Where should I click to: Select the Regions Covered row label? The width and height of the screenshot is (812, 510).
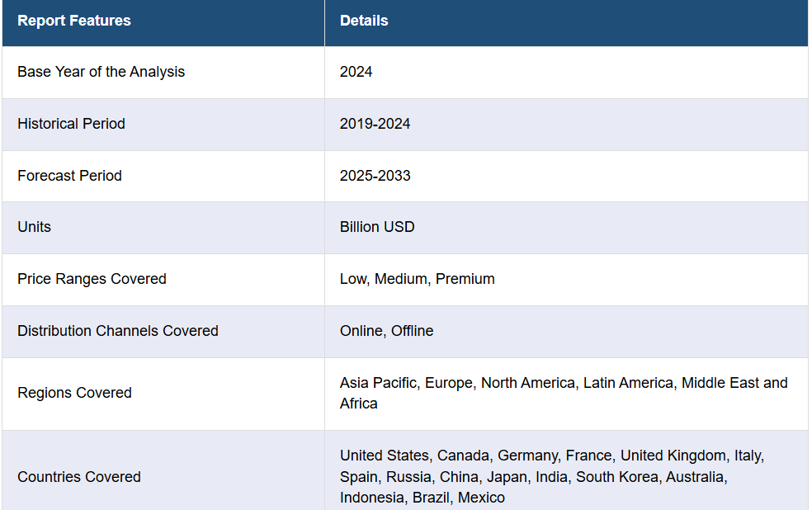[x=74, y=393]
